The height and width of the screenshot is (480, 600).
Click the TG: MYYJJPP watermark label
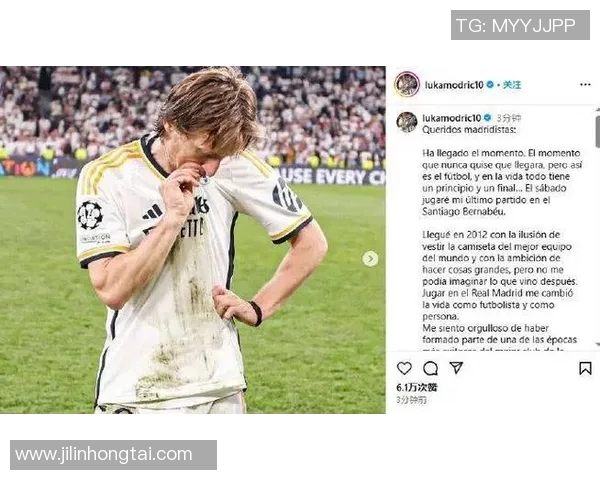[520, 25]
